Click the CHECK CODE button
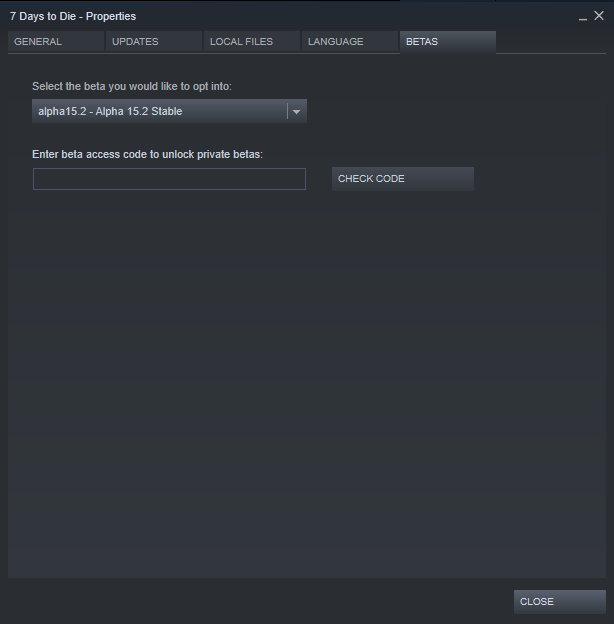Image resolution: width=614 pixels, height=624 pixels. (403, 179)
